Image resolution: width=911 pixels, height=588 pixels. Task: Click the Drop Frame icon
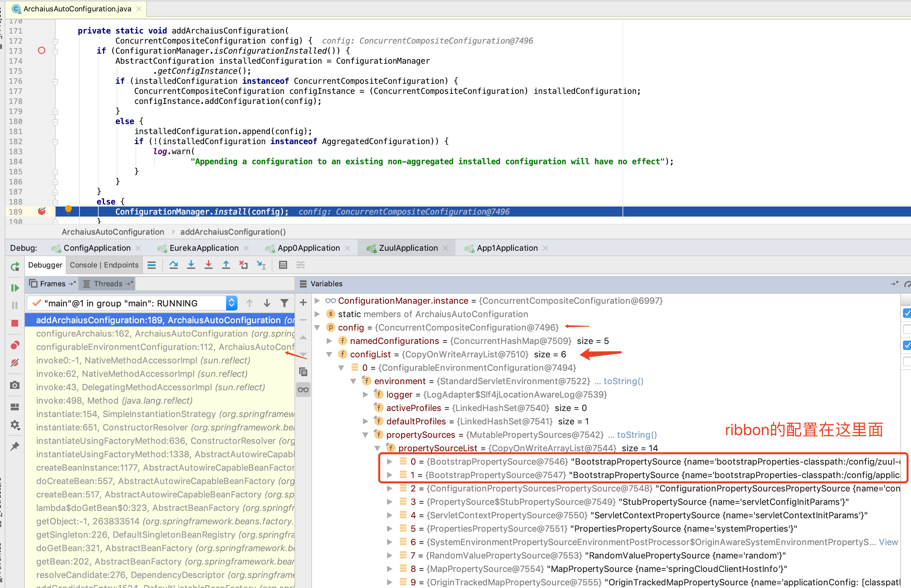(x=243, y=264)
